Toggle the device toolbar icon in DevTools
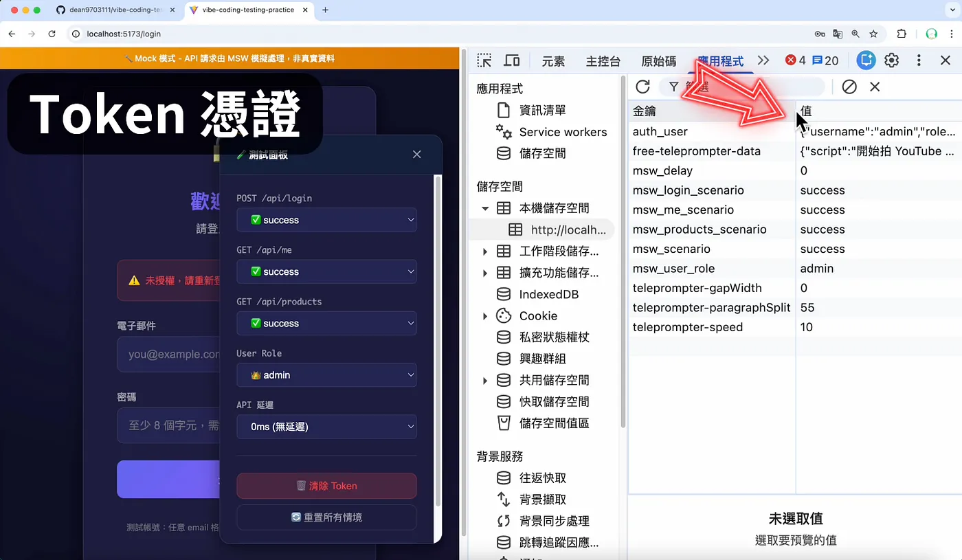962x560 pixels. (511, 60)
